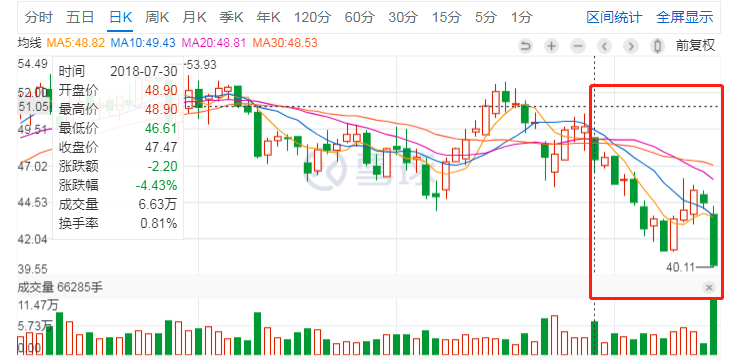Screen dimensions: 729x360
Task: Switch to the 30分 chart tab
Action: [x=403, y=18]
